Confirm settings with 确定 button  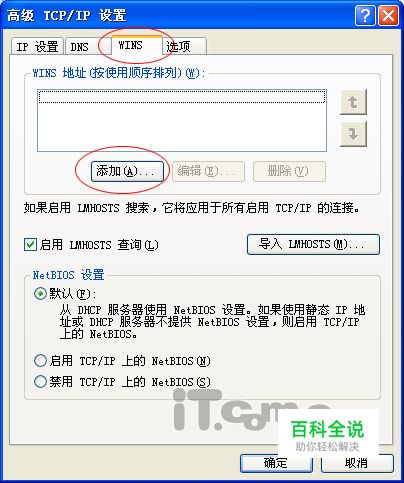(276, 463)
